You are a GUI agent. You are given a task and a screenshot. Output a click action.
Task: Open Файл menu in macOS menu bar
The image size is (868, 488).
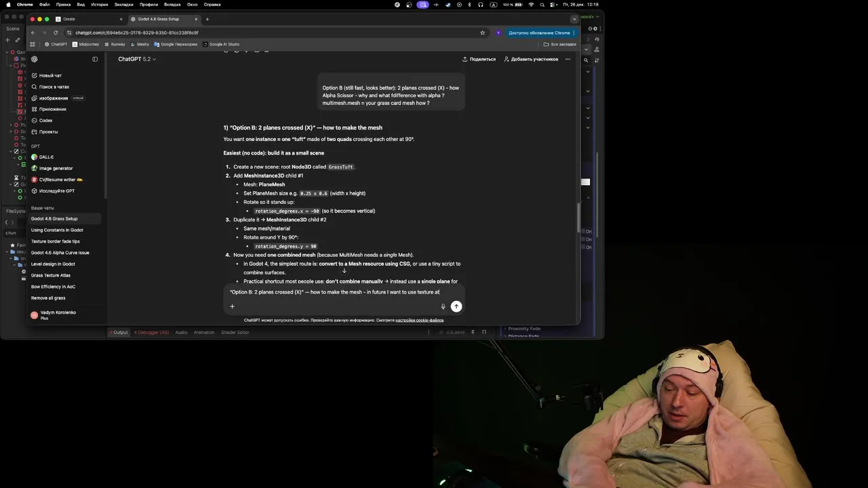point(44,4)
